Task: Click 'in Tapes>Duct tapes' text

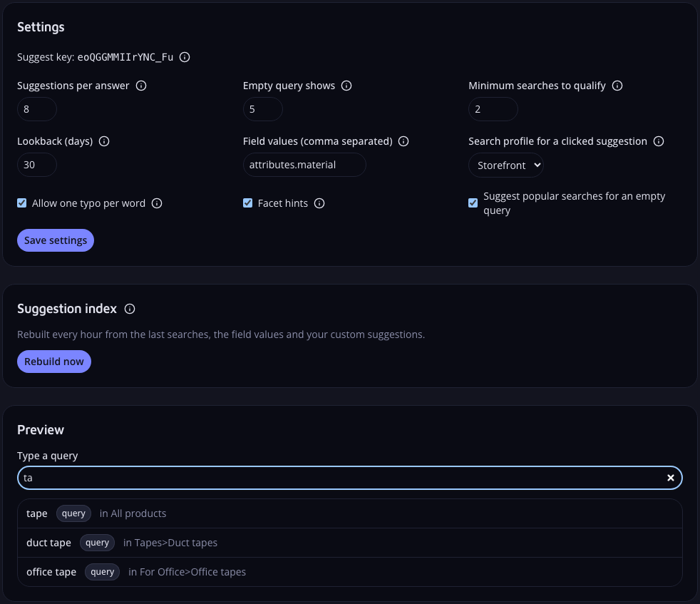Action: [170, 543]
